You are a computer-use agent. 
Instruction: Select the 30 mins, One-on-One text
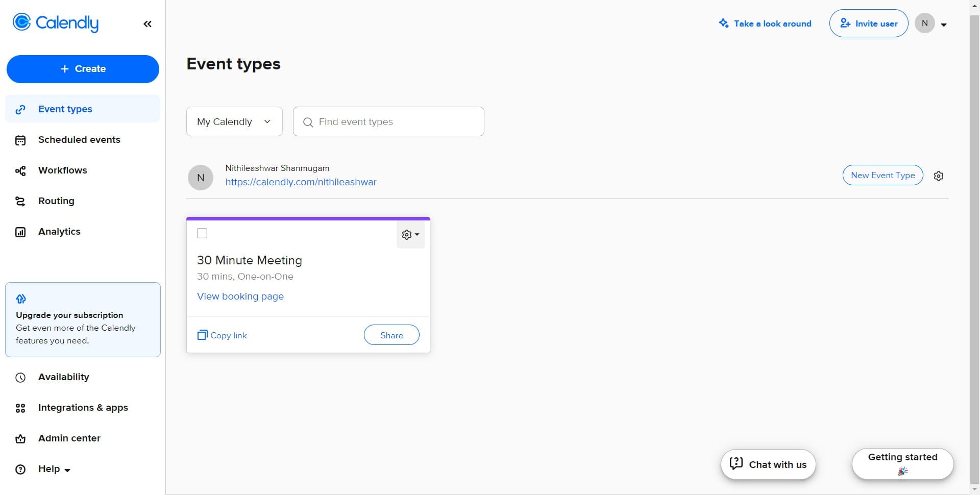click(245, 277)
